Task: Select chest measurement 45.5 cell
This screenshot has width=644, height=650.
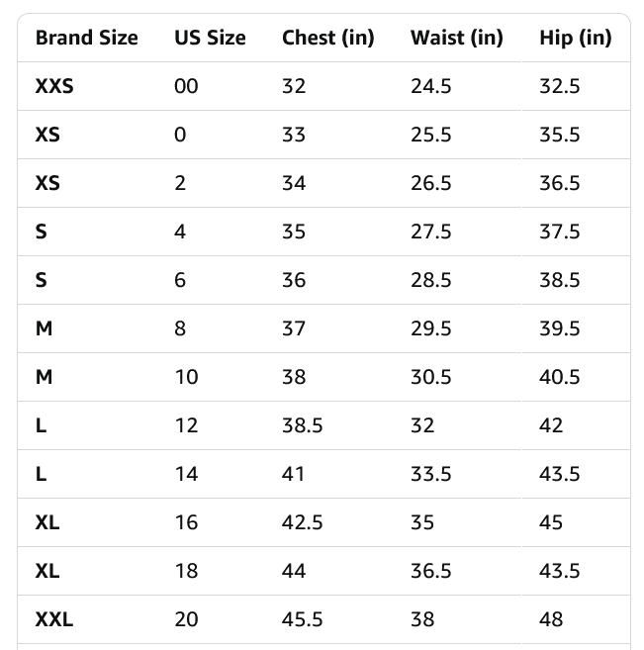Action: [302, 620]
